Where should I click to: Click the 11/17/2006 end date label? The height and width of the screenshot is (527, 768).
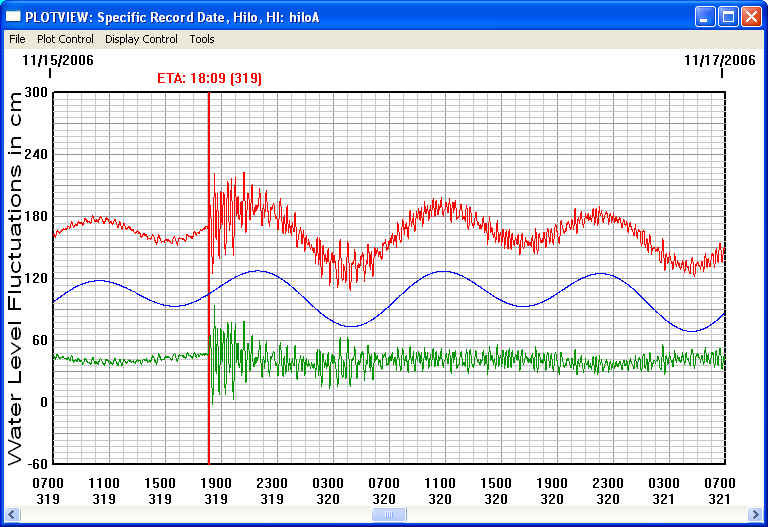tap(719, 60)
